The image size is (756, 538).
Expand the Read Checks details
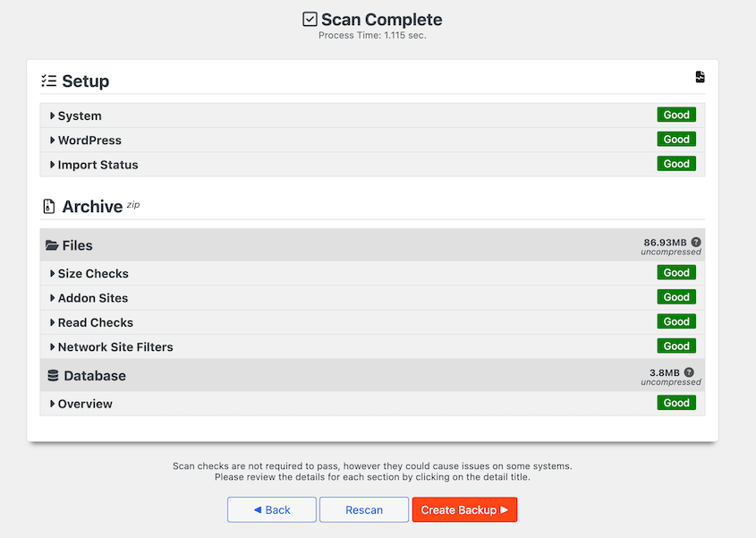(x=372, y=322)
